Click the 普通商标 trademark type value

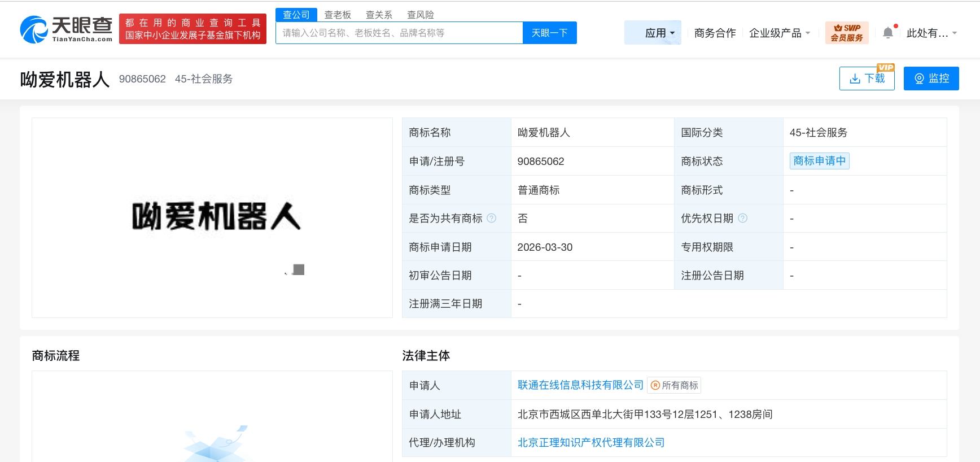539,190
